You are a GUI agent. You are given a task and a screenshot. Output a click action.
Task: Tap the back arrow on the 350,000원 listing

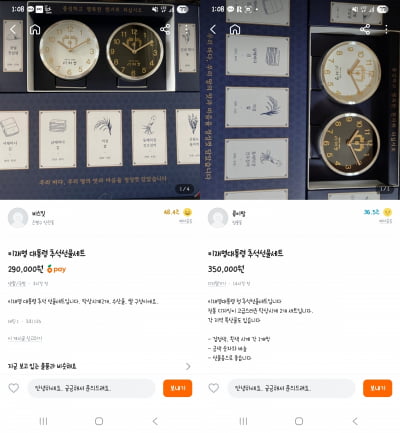tap(213, 29)
